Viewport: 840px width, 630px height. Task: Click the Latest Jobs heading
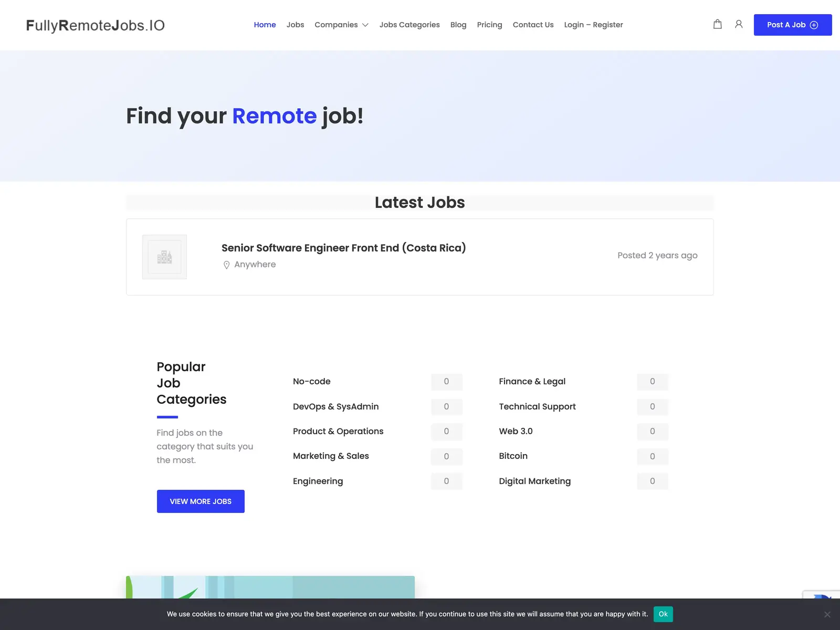pos(420,203)
